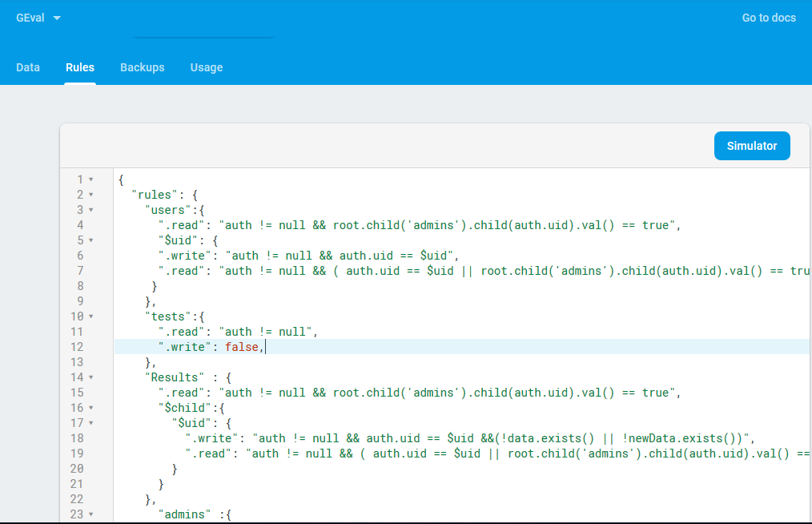Open the GEval project dropdown

click(x=38, y=18)
